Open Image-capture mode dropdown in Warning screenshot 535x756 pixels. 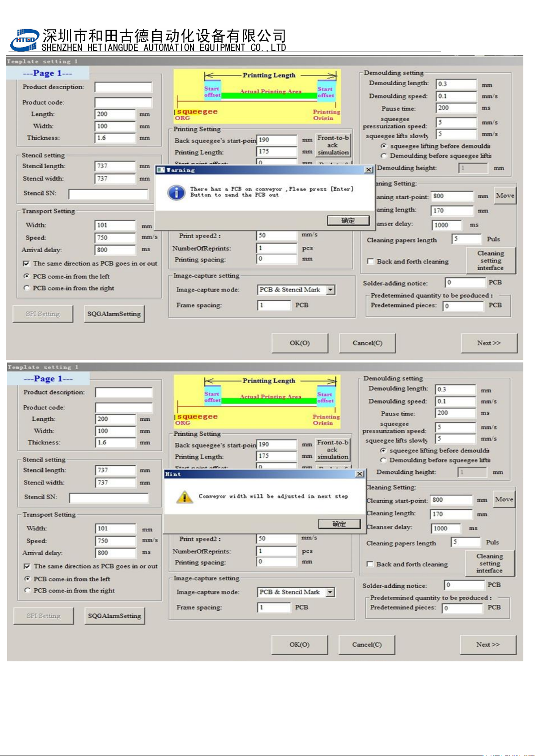point(331,290)
